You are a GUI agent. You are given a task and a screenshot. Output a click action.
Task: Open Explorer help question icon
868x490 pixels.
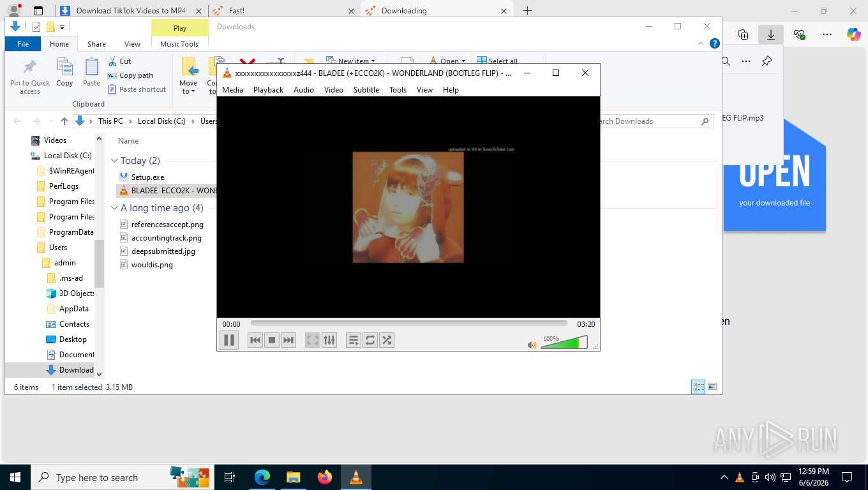coord(715,43)
